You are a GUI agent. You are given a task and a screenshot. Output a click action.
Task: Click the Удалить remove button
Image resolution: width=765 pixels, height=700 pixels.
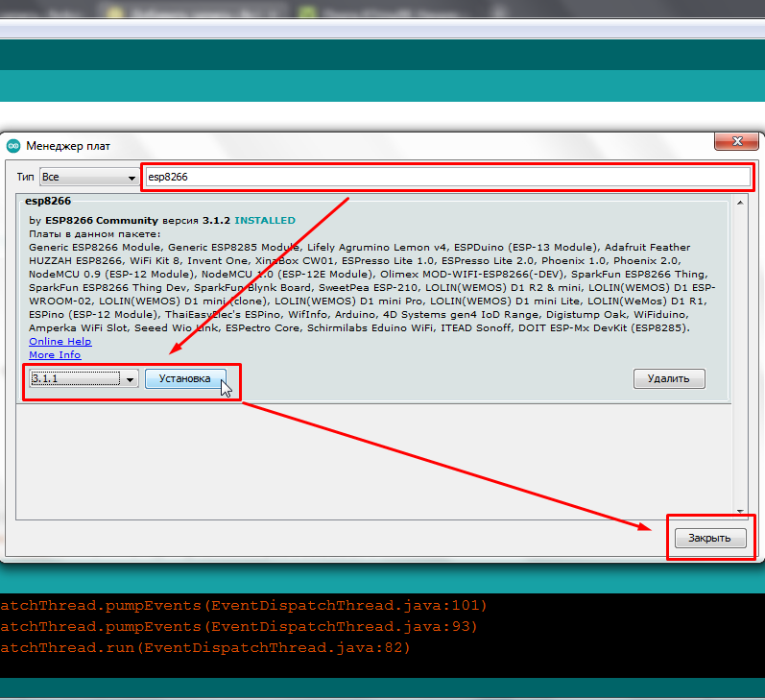(669, 378)
